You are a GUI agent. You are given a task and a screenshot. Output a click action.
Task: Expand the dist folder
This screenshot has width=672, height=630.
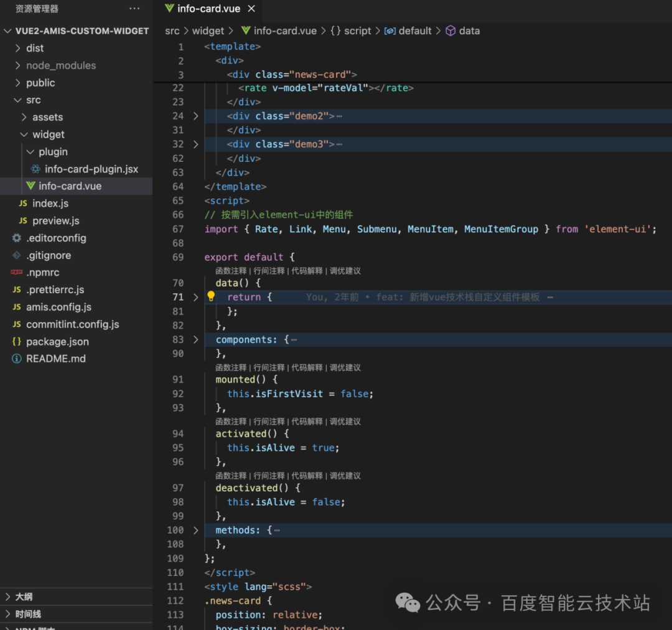coord(17,48)
